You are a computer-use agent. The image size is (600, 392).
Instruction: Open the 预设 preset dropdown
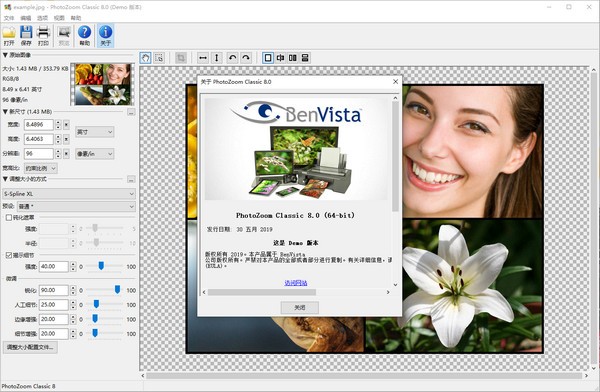tap(76, 206)
